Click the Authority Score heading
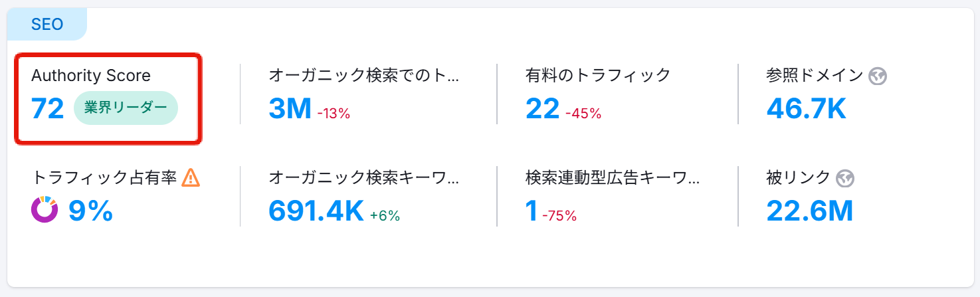 pos(91,76)
